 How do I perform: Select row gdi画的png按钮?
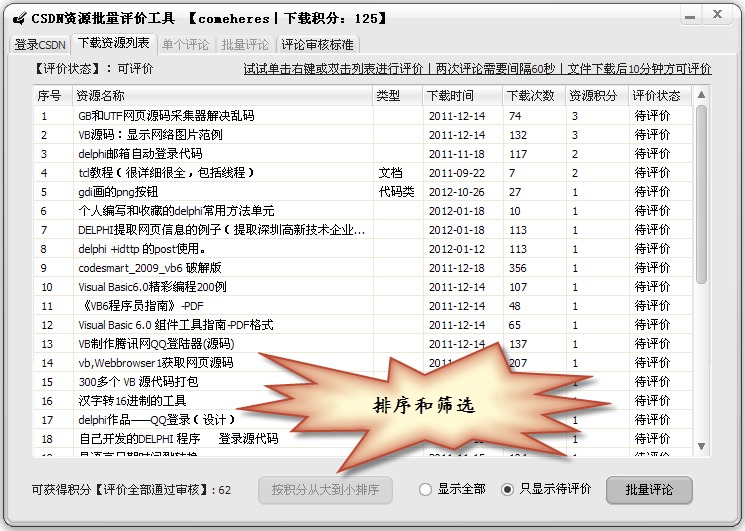(x=363, y=192)
